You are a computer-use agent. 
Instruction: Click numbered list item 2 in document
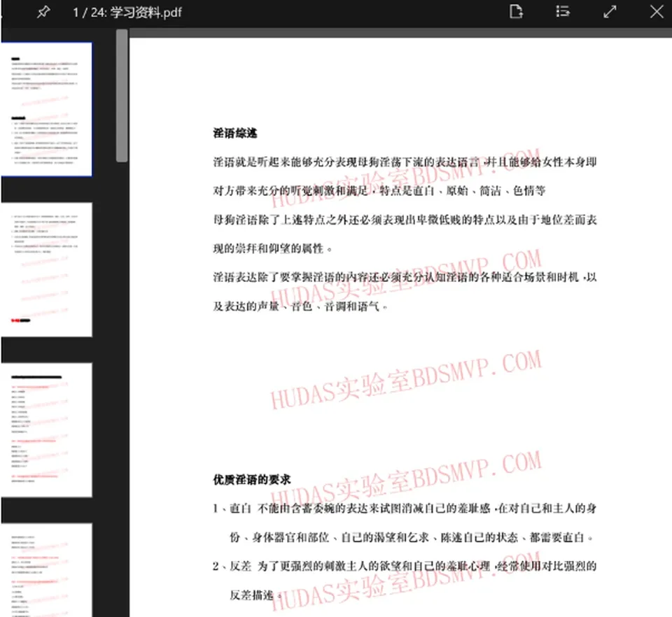click(405, 581)
